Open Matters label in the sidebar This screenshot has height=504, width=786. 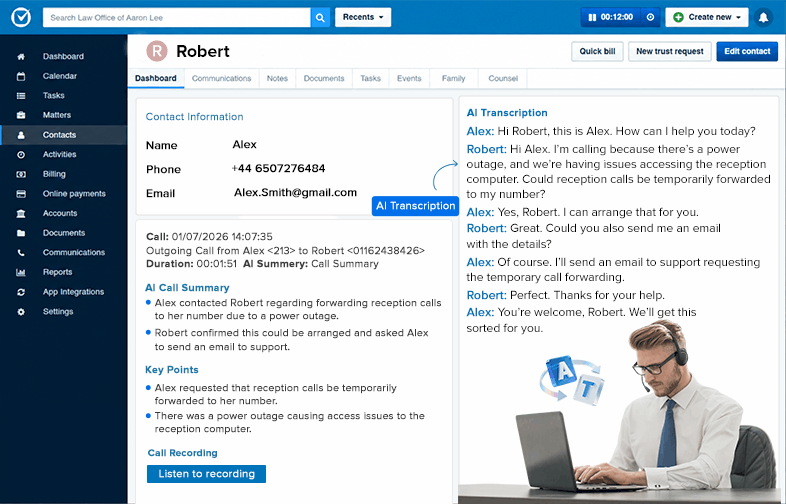57,115
